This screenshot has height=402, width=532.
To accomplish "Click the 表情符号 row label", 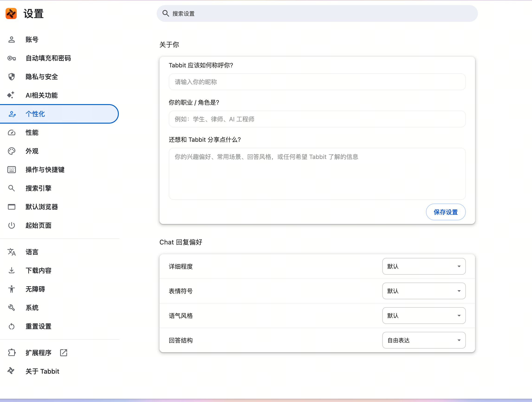I will (181, 291).
